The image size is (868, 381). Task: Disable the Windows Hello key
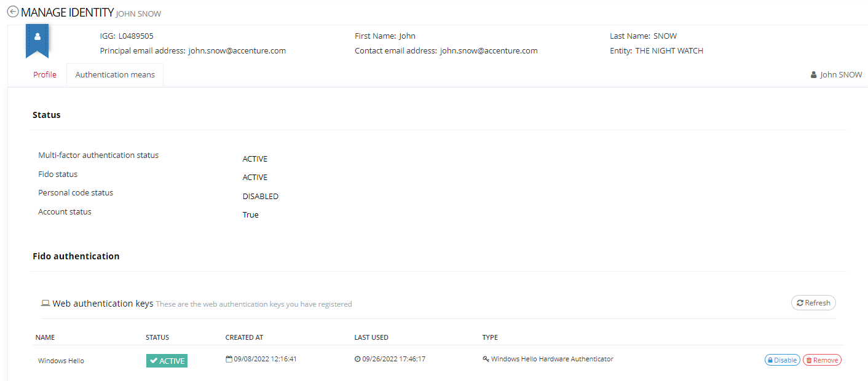[x=782, y=360]
